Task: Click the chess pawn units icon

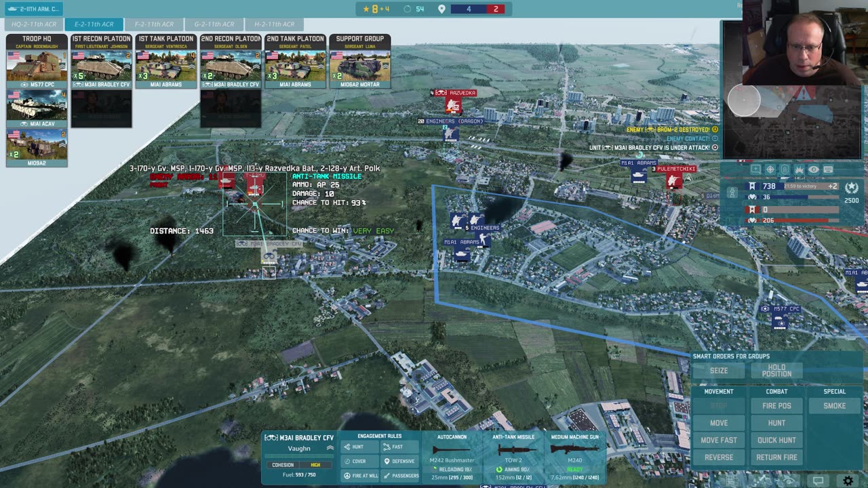Action: tap(732, 192)
